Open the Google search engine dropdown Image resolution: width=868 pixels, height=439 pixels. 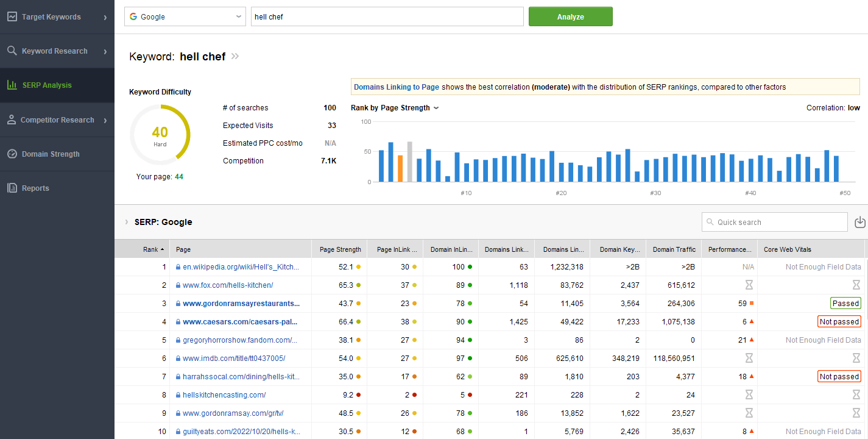coord(185,17)
